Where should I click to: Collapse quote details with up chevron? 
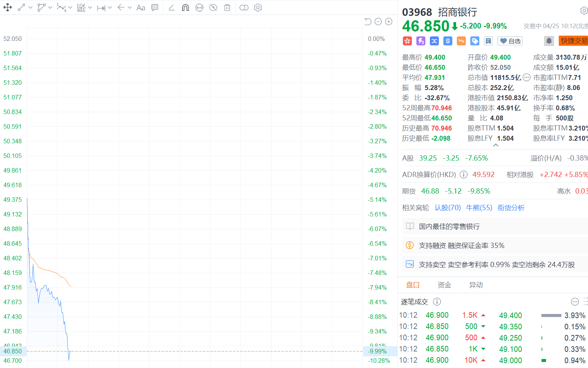point(496,145)
